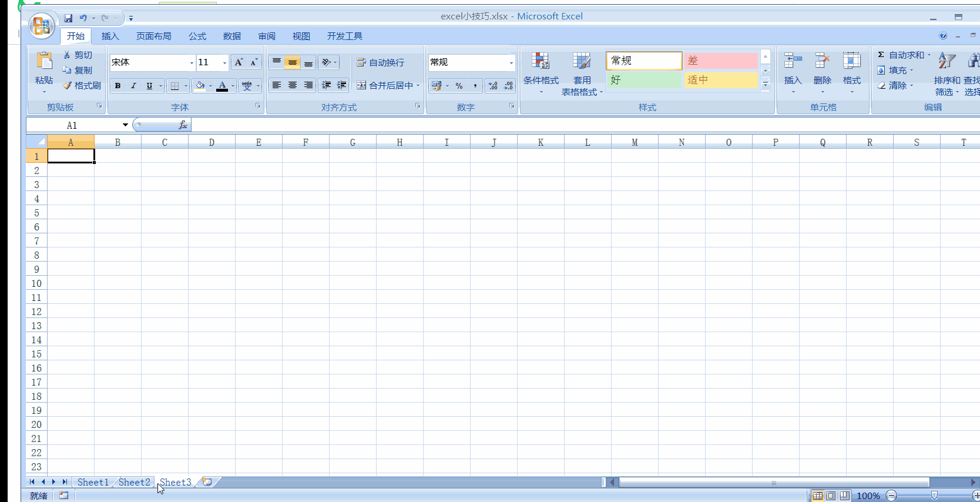Viewport: 980px width, 502px height.
Task: Increase decimal places
Action: 493,86
